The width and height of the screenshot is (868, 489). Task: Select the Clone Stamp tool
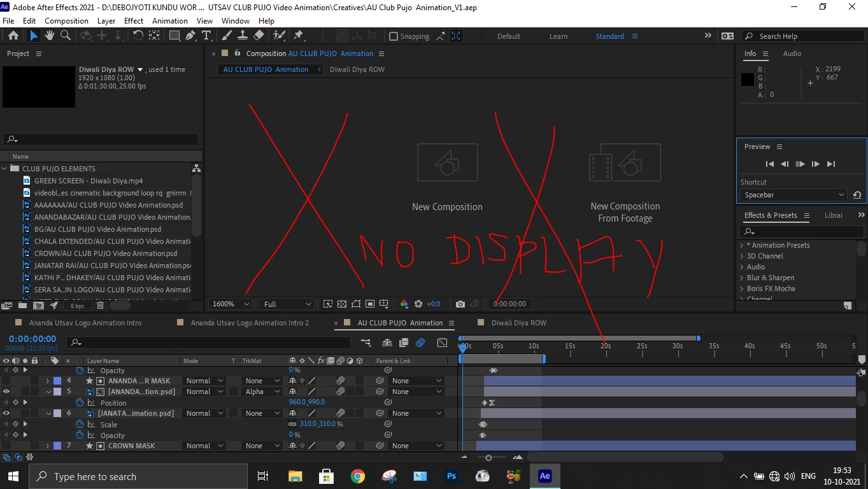tap(243, 36)
